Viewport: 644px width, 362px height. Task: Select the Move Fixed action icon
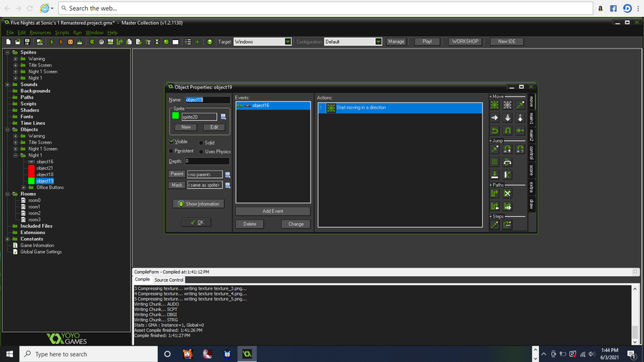[494, 105]
